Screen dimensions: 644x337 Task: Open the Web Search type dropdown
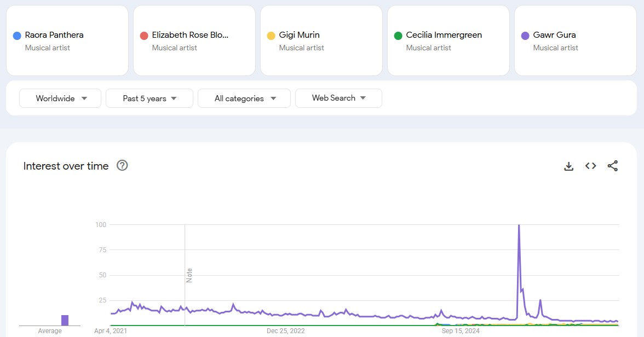tap(338, 98)
